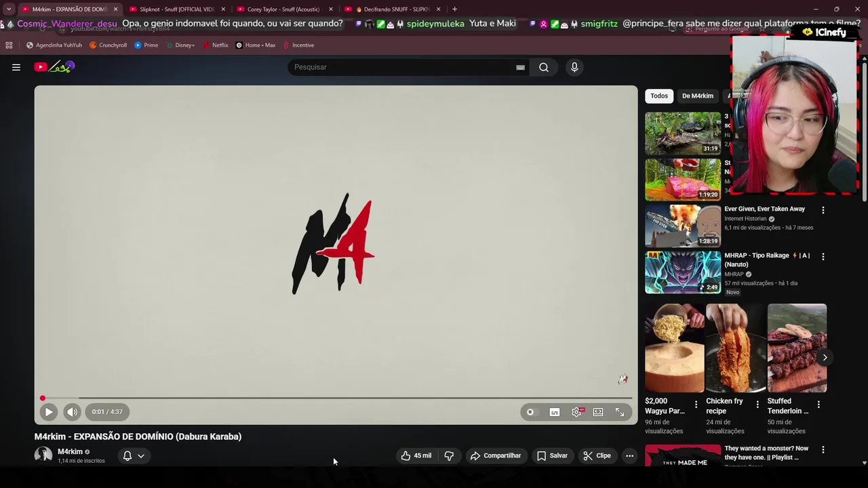Image resolution: width=868 pixels, height=488 pixels.
Task: Open Prime bookmark
Action: click(146, 45)
